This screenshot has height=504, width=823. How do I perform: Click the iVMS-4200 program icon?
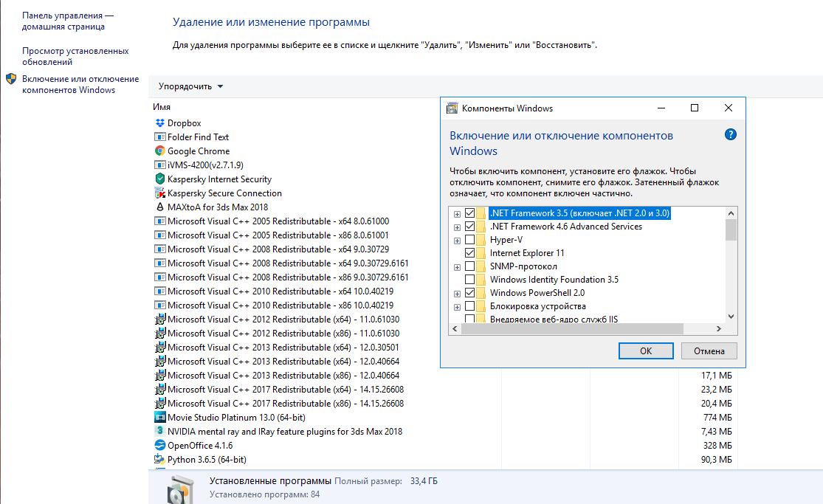[x=160, y=165]
